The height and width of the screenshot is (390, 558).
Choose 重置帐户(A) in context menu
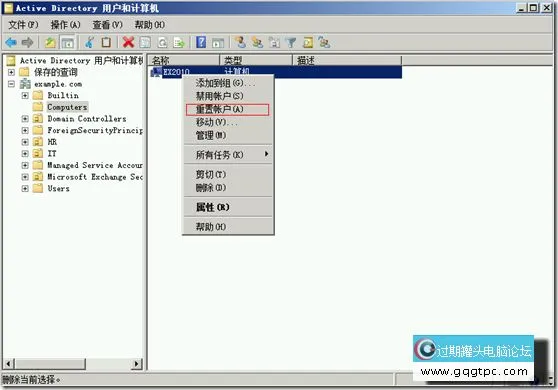[x=228, y=109]
